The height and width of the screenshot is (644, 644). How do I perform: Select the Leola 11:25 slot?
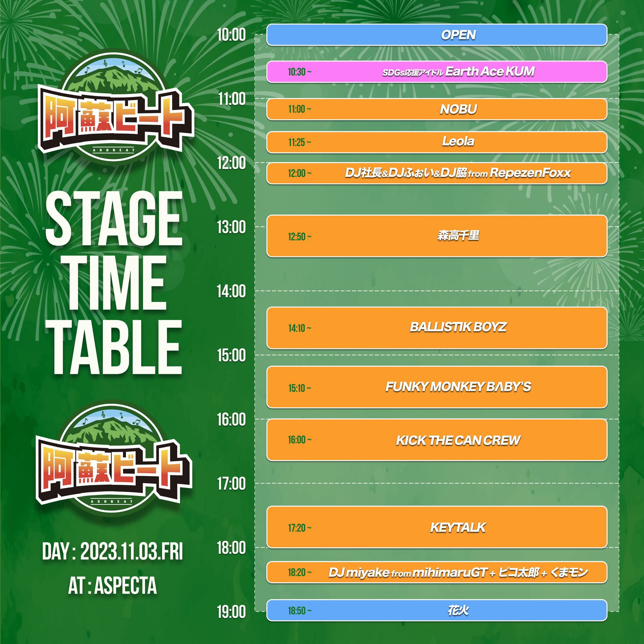click(x=437, y=142)
